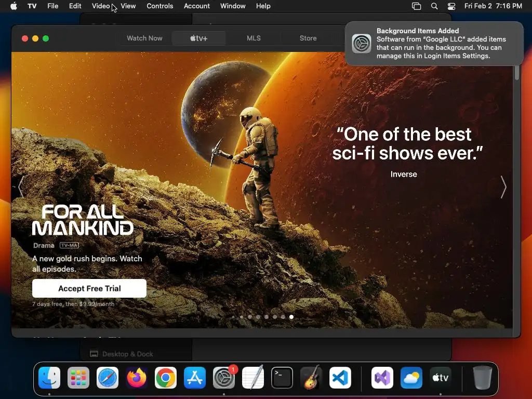The width and height of the screenshot is (532, 399).
Task: Open Terminal from the Dock
Action: (282, 378)
